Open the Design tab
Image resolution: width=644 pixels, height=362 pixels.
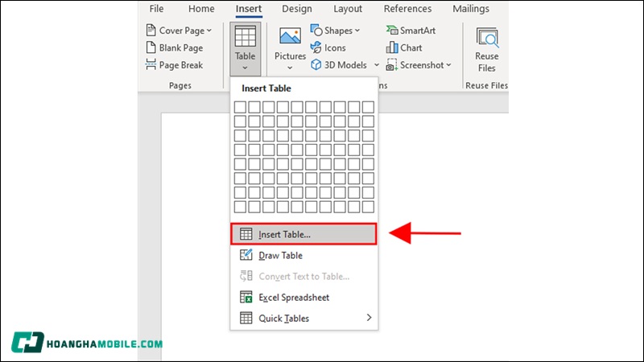click(x=297, y=9)
